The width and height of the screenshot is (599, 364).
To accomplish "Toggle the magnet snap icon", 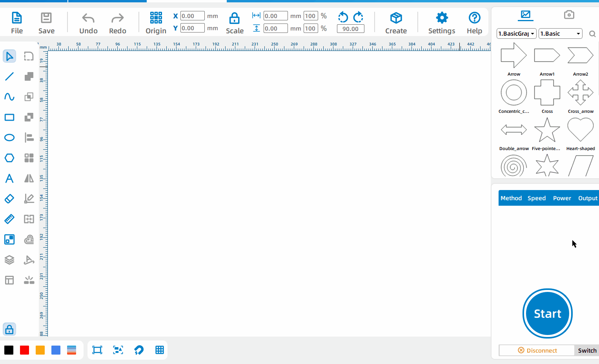I will click(x=139, y=350).
